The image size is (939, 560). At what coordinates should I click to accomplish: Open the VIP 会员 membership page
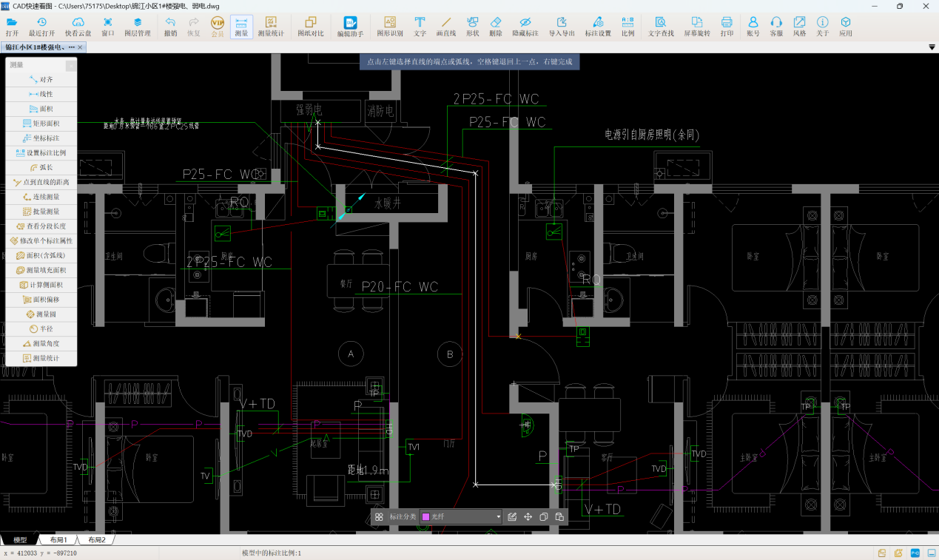[x=218, y=27]
